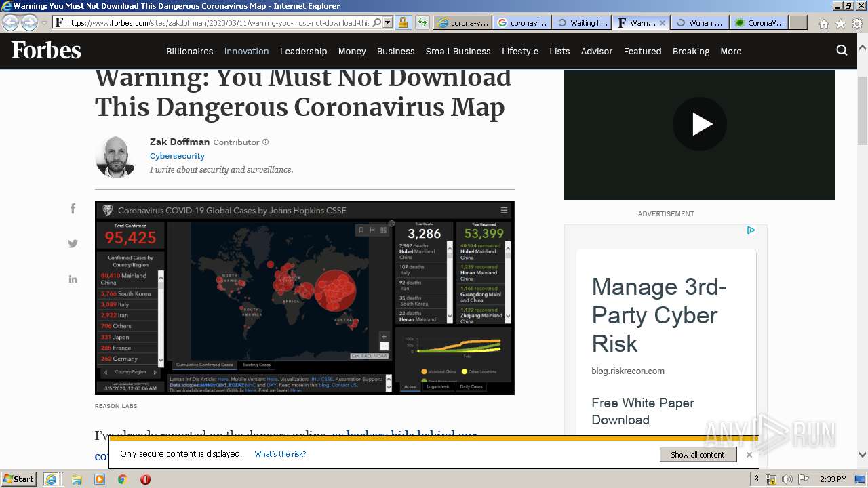Close the Warn... Forbes tab
This screenshot has height=488, width=868.
click(663, 22)
